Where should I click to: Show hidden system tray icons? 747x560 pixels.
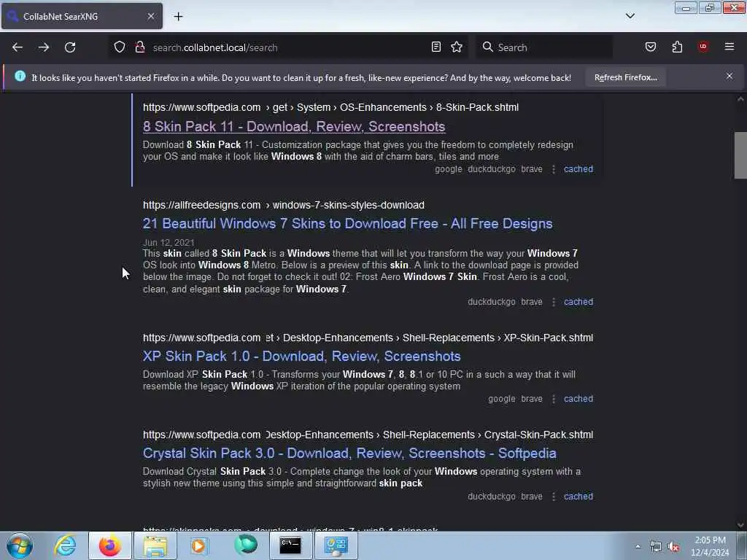tap(638, 547)
